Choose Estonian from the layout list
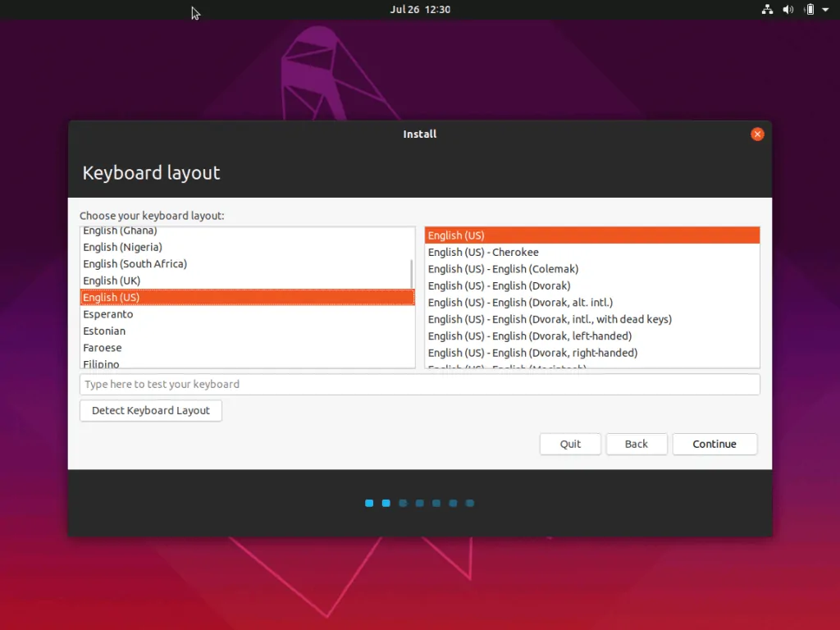Viewport: 840px width, 630px height. [104, 331]
